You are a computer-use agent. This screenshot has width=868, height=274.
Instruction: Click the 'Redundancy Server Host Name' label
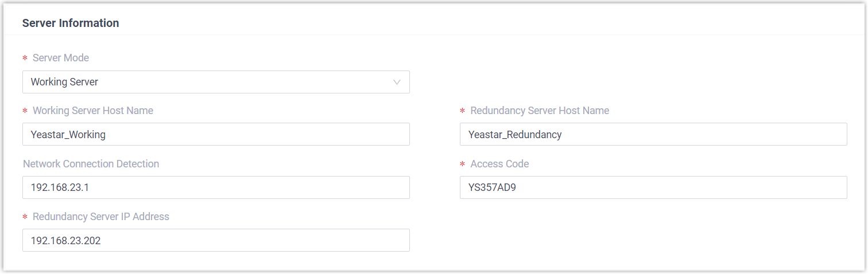pos(540,111)
